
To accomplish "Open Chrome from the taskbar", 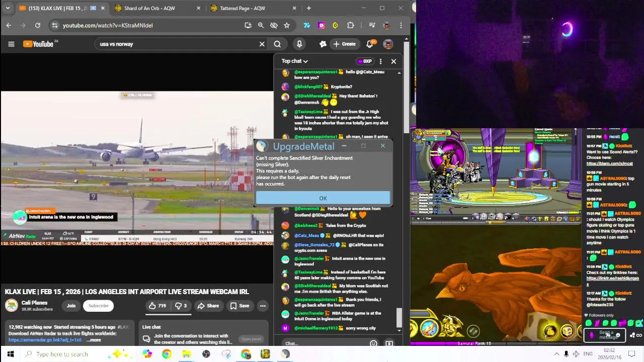I will click(x=167, y=354).
